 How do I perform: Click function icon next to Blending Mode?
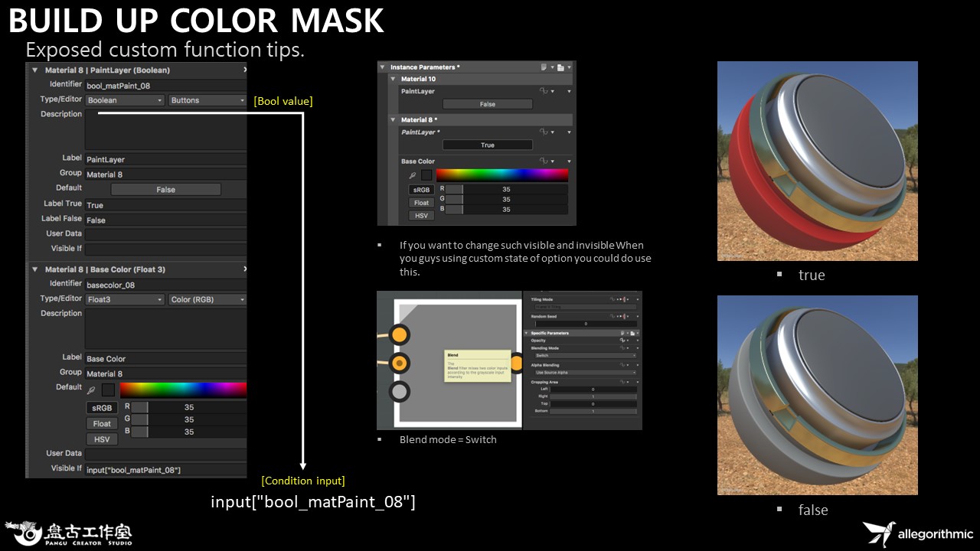pyautogui.click(x=622, y=348)
